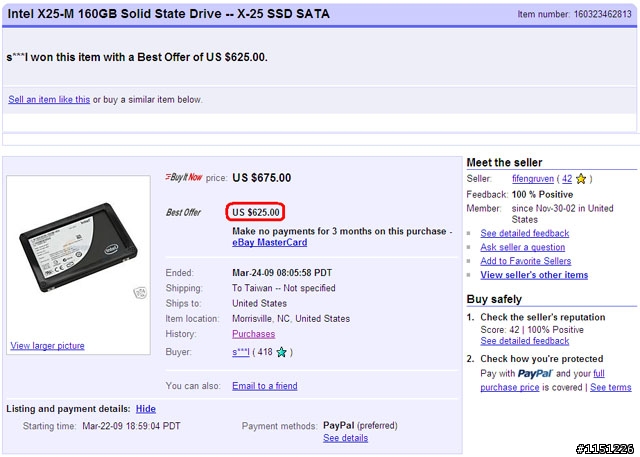Click Email to a friend link
Screen dimensions: 640x457
(264, 386)
